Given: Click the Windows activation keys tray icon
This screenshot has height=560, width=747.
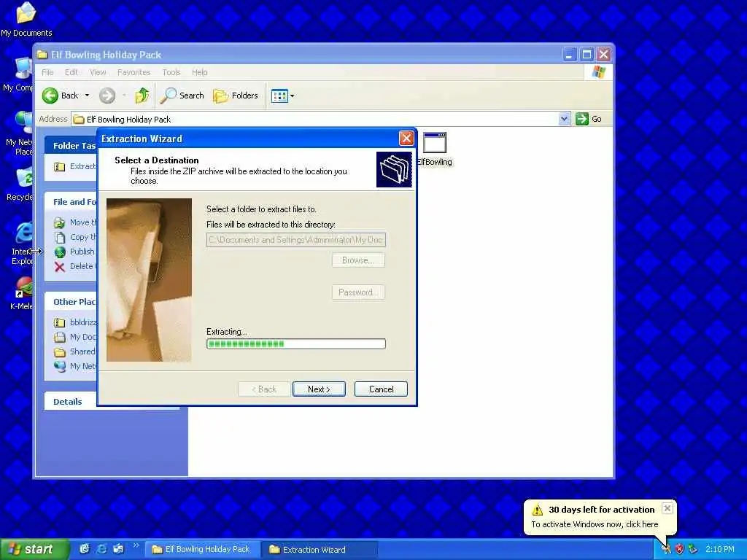Looking at the screenshot, I should 666,549.
